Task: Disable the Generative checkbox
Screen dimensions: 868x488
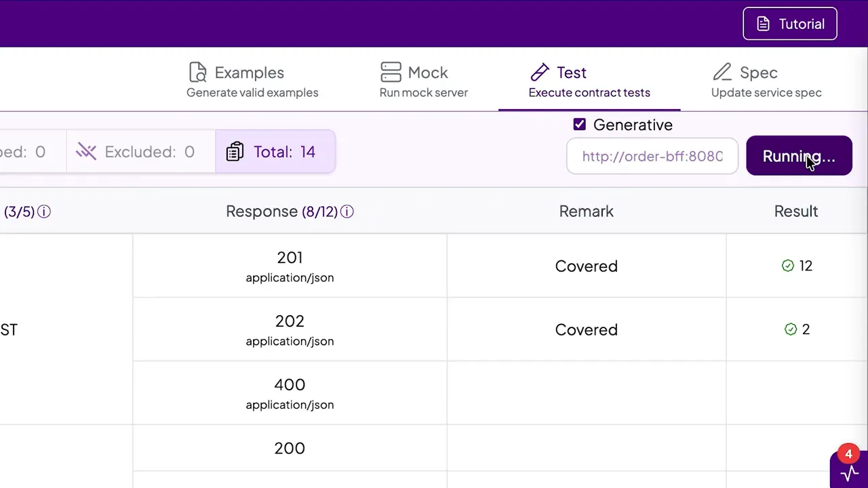Action: 580,124
